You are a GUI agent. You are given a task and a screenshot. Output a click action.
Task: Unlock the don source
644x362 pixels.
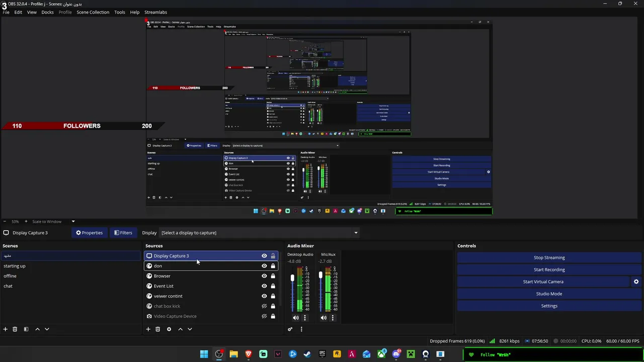[273, 266]
